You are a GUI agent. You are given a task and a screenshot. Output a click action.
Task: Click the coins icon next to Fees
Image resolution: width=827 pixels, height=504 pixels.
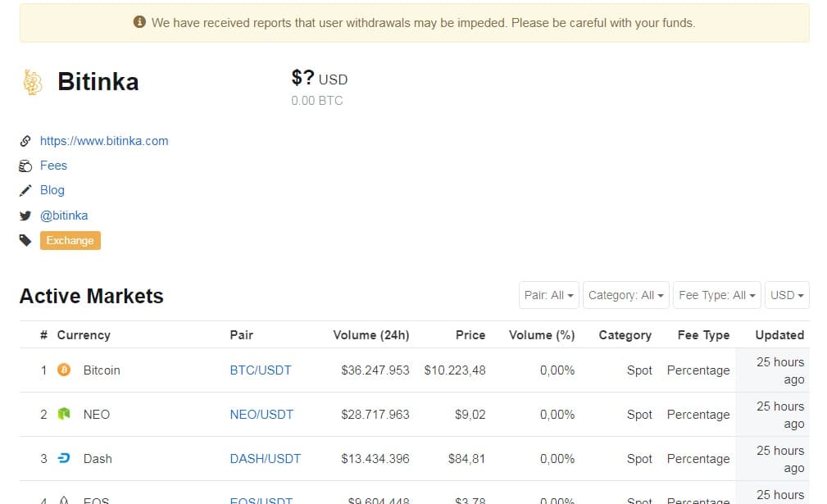point(25,166)
